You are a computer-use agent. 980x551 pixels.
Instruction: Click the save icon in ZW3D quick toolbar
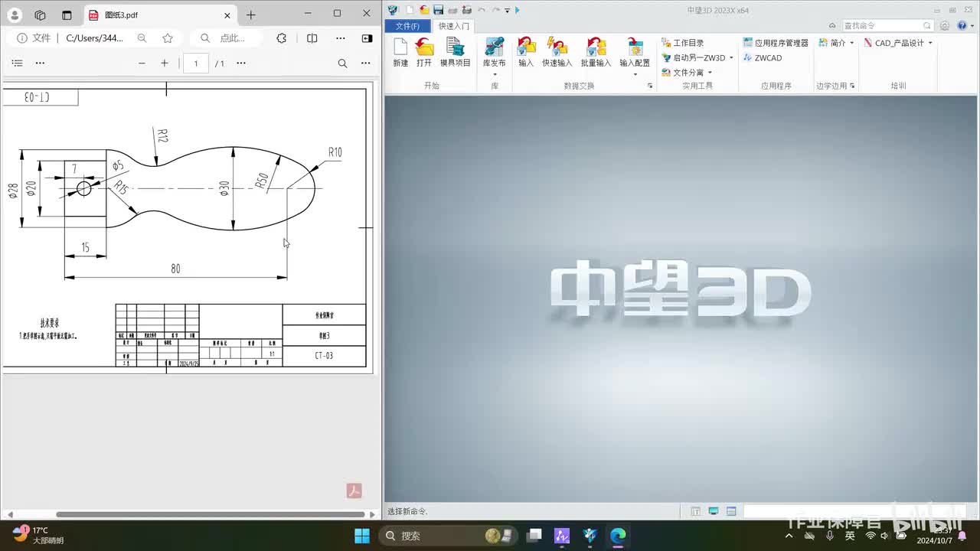coord(439,10)
